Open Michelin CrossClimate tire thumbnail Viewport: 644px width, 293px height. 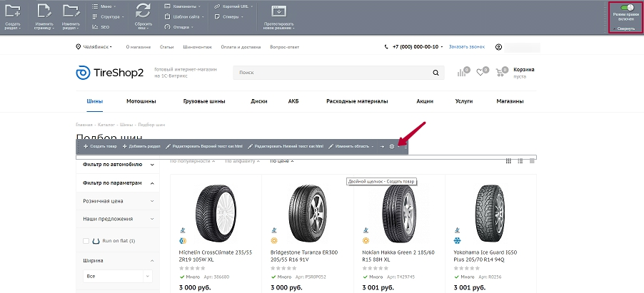tap(216, 212)
